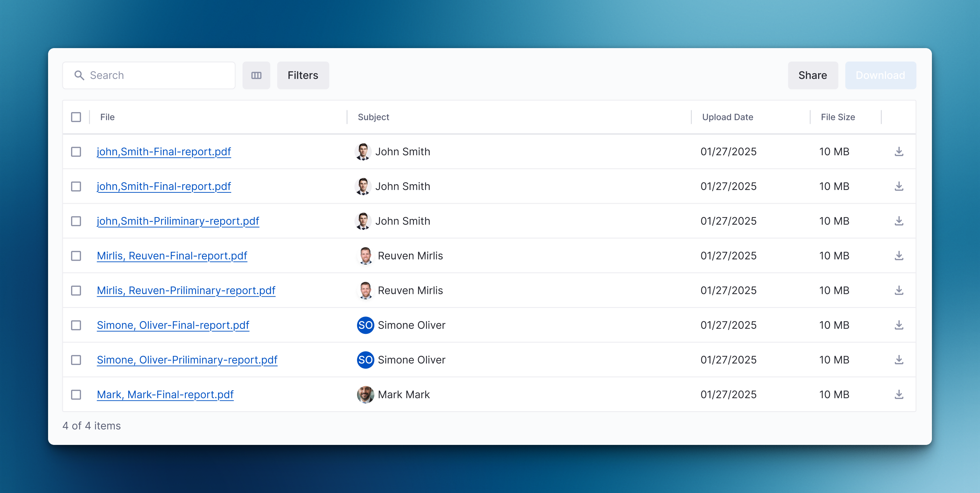Toggle the select-all checkbox in header
This screenshot has width=980, height=493.
(x=76, y=117)
